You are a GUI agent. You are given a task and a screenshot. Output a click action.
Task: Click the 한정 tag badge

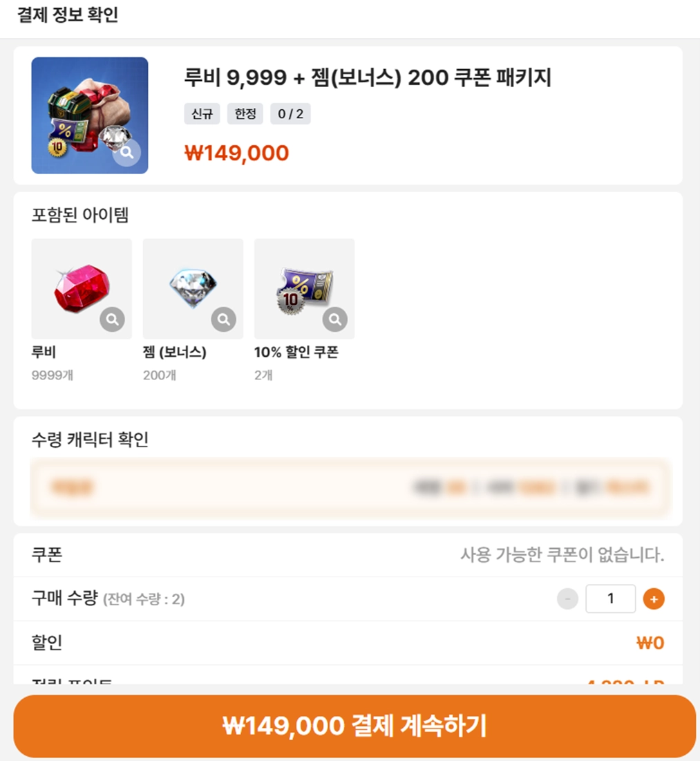coord(245,113)
